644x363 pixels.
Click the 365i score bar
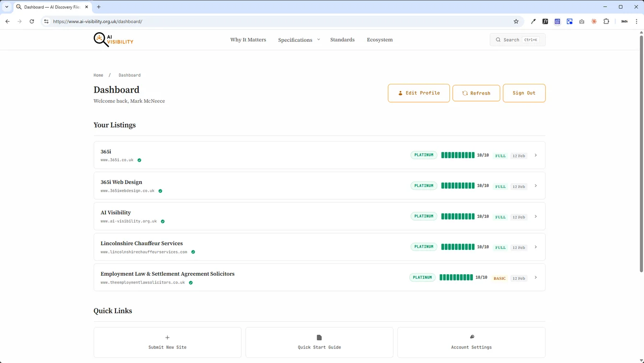[x=458, y=155]
